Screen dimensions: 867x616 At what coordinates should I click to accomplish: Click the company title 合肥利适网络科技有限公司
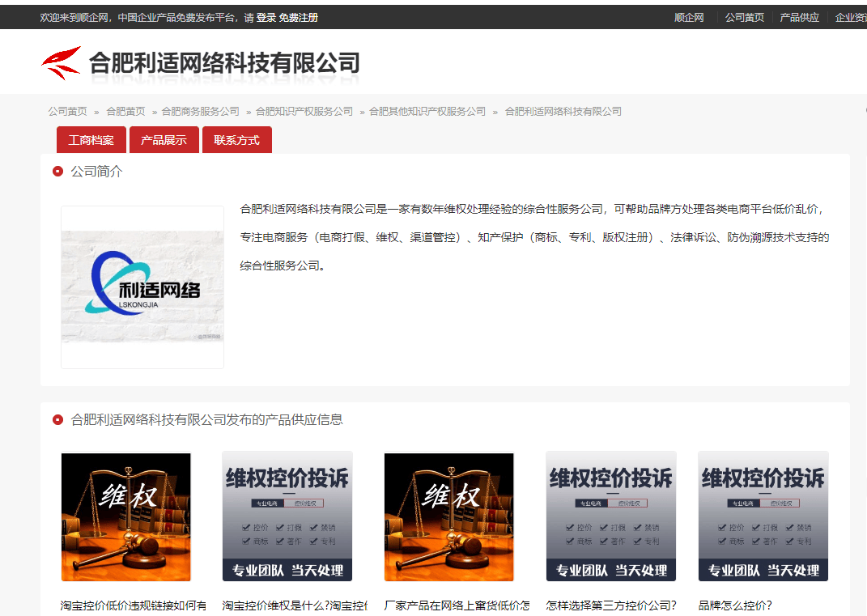(224, 62)
